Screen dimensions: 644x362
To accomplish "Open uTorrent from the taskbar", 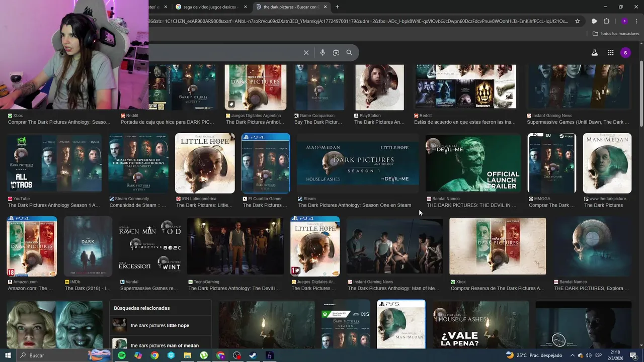I will click(204, 355).
